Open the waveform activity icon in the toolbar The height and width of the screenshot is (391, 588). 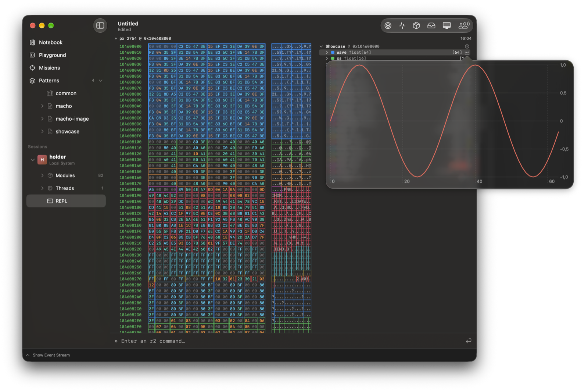pyautogui.click(x=402, y=25)
